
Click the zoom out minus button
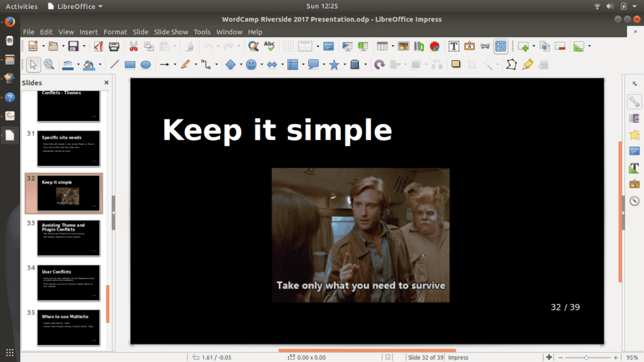(560, 358)
